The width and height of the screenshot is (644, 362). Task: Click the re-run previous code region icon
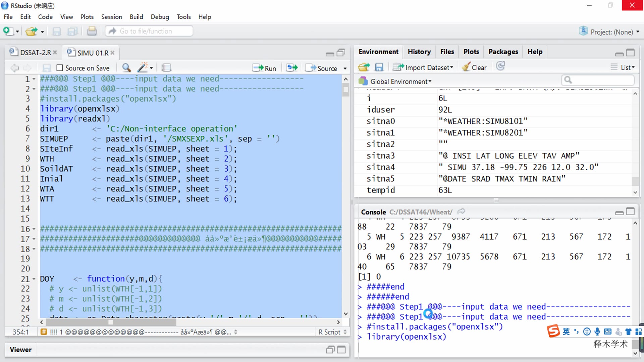(x=292, y=68)
